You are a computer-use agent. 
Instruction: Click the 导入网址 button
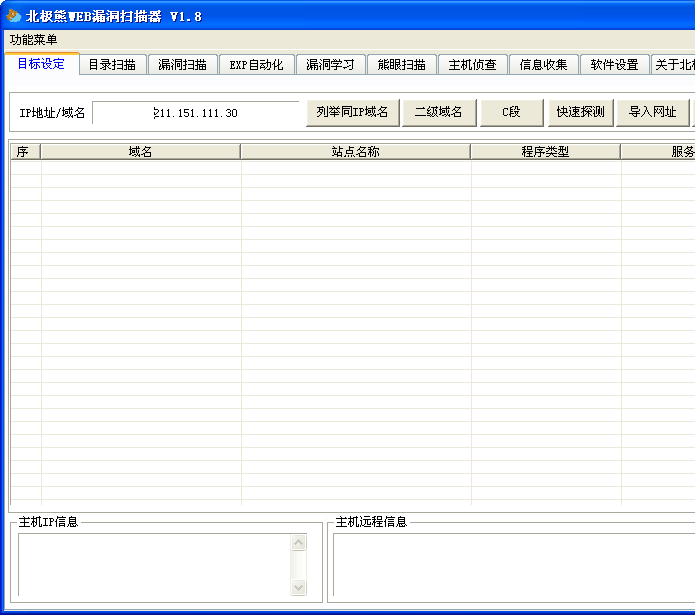(x=653, y=113)
